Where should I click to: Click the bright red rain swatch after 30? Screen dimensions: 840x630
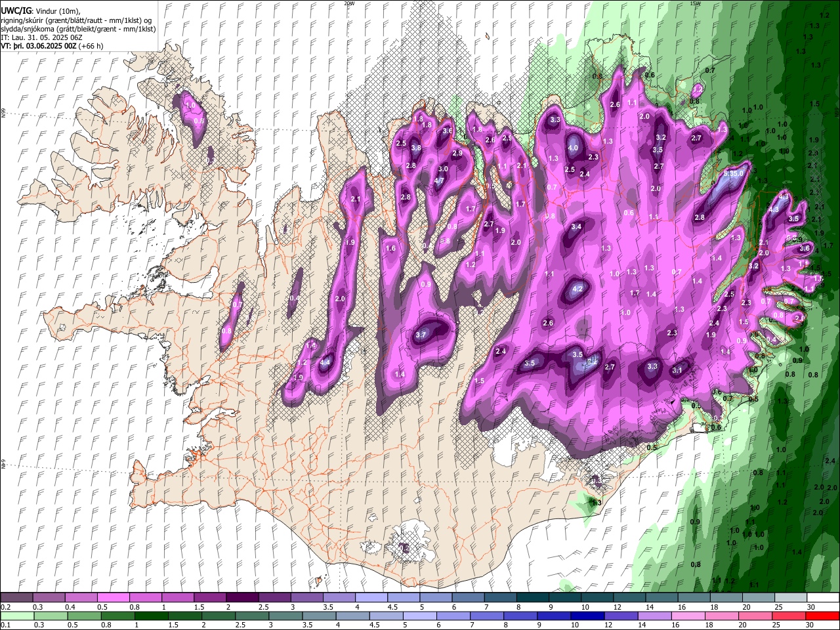822,616
